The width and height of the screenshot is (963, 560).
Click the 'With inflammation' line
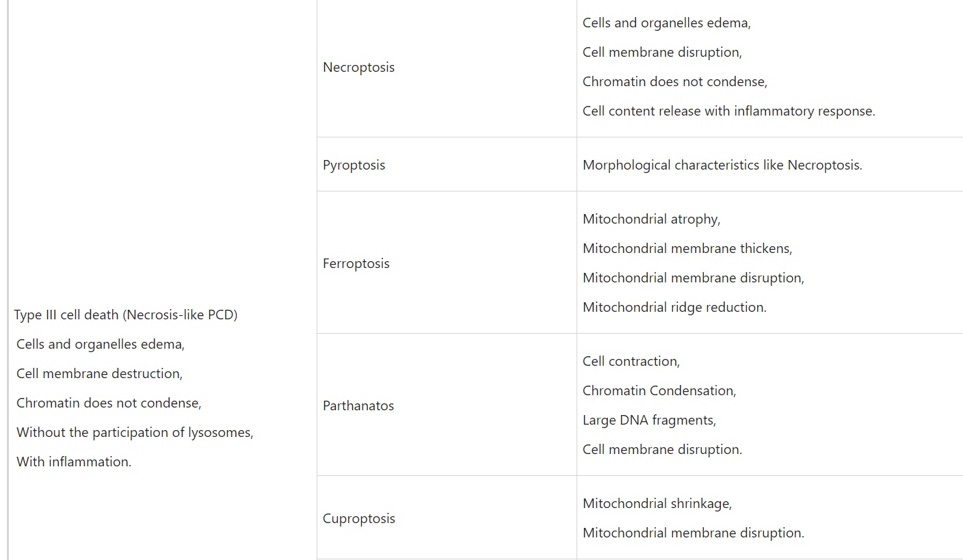(x=74, y=462)
